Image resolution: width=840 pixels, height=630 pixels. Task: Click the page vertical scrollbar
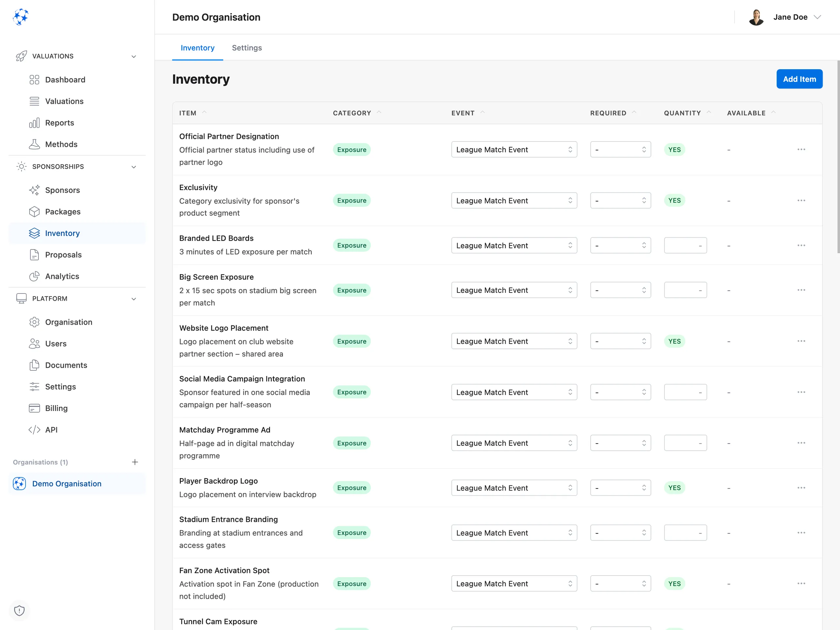(838, 157)
